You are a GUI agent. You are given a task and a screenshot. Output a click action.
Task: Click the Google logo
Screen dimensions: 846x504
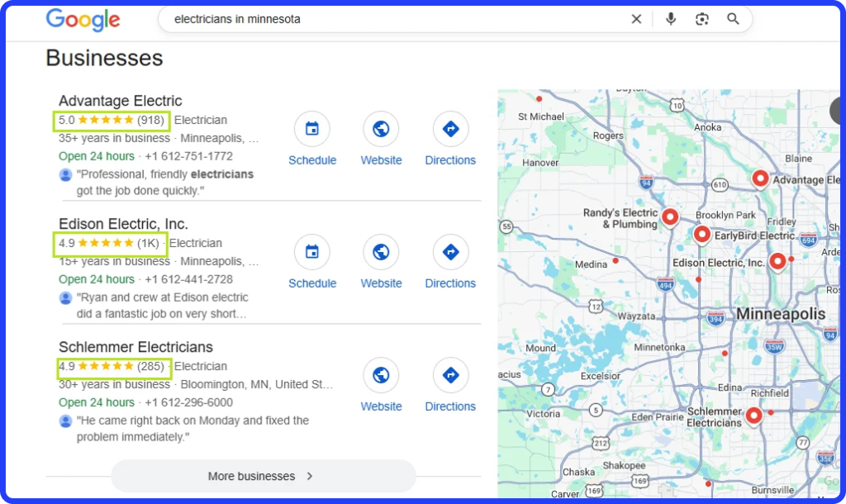(x=83, y=20)
